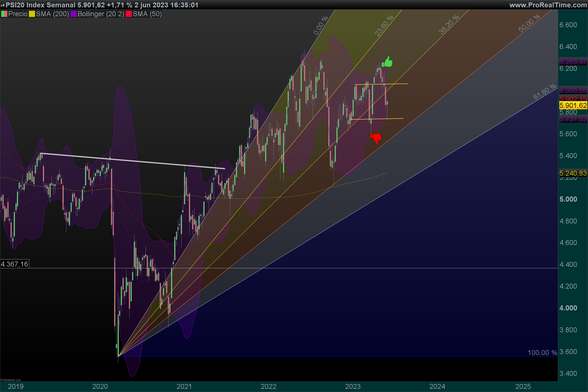The height and width of the screenshot is (392, 588).
Task: Click the small ProRealTime.com watermark bottom-left
Action: (11, 380)
